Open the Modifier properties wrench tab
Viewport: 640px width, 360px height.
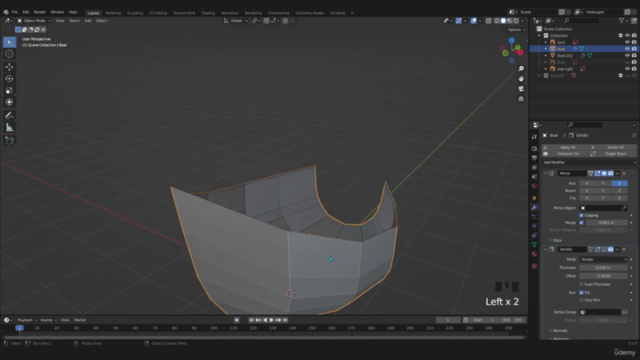click(534, 207)
